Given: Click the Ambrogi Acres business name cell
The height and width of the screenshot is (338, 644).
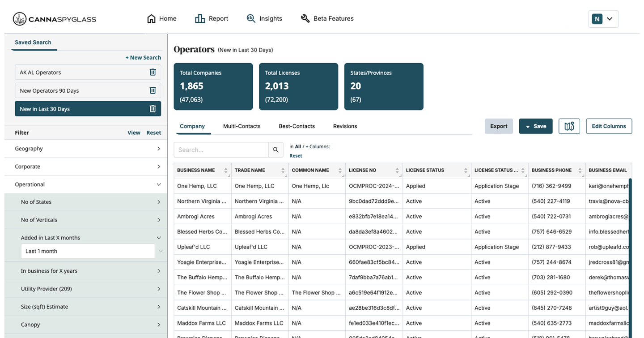Looking at the screenshot, I should [203, 216].
